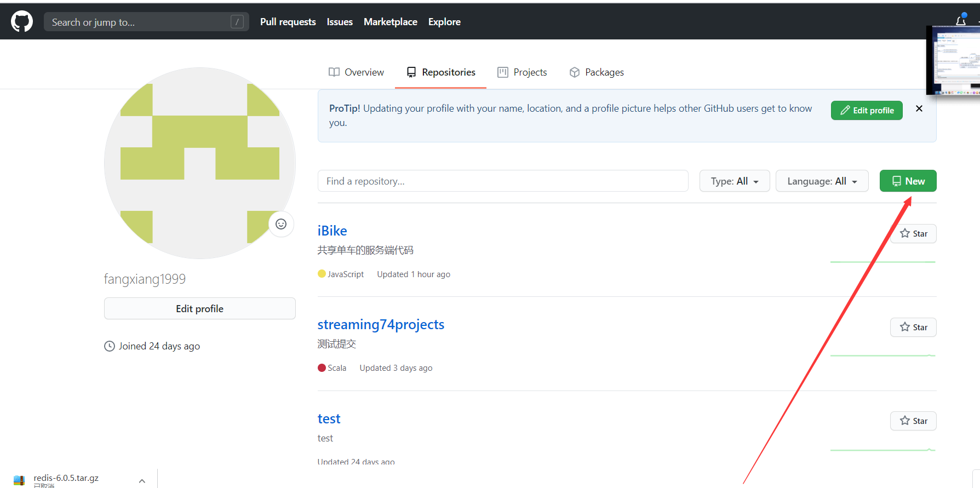Go to Marketplace
This screenshot has width=980, height=488.
[x=391, y=22]
